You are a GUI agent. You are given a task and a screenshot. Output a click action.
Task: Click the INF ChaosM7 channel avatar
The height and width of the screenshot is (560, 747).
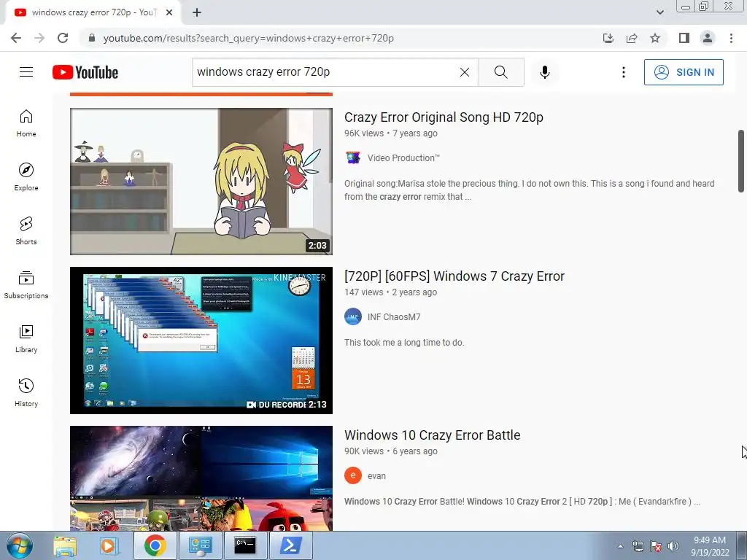coord(353,316)
